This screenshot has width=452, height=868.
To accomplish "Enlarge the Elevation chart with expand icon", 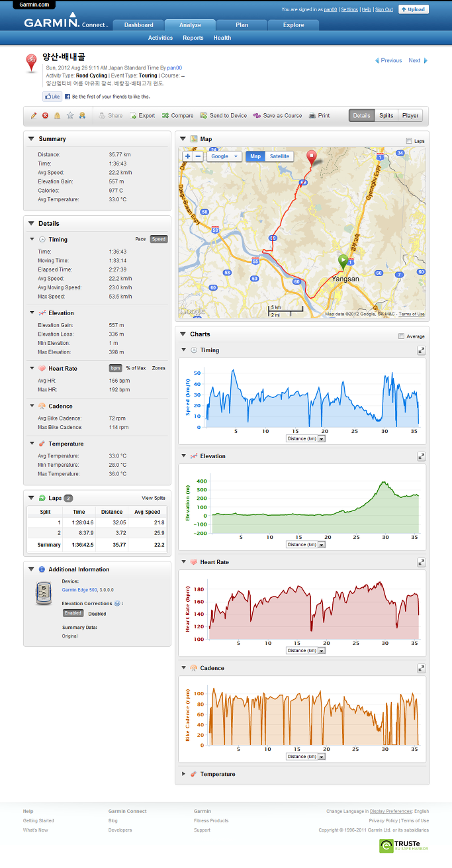I will point(421,456).
